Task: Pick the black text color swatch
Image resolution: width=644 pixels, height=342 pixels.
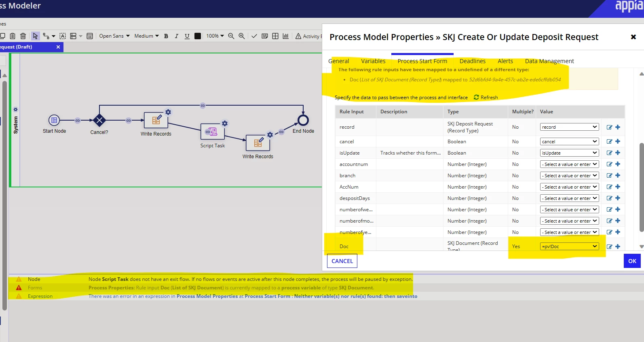Action: [x=198, y=36]
